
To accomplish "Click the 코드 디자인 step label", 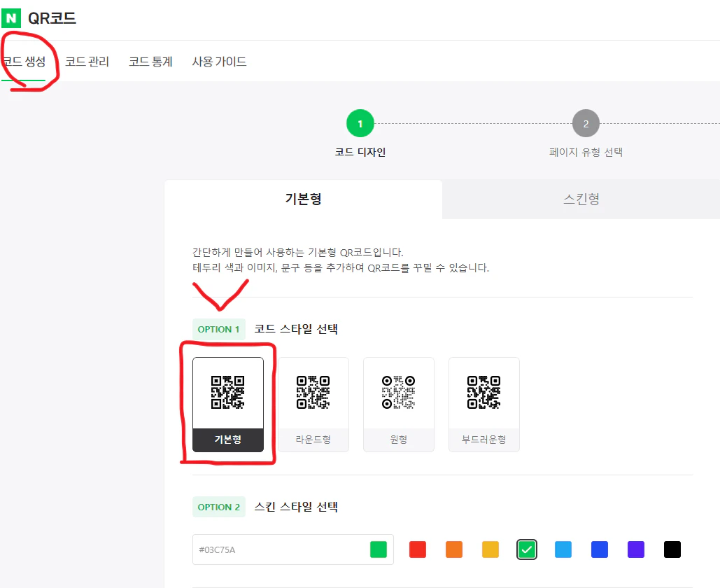I will tap(360, 152).
